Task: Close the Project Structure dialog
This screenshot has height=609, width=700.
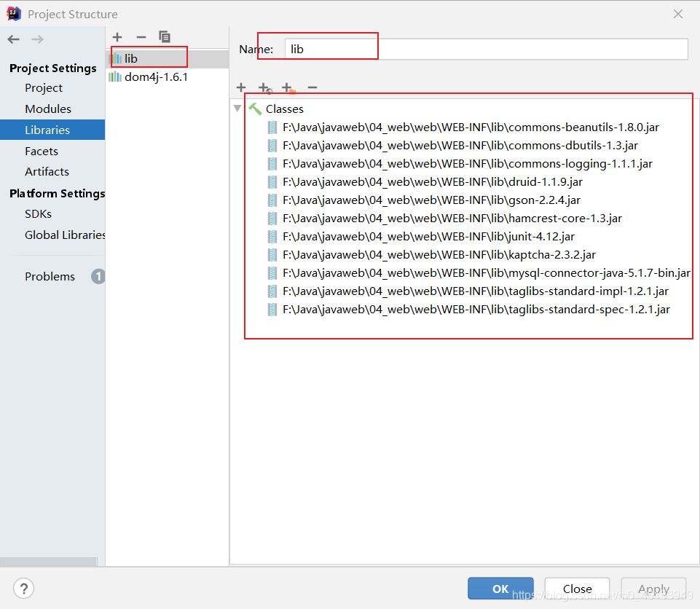Action: [x=677, y=14]
